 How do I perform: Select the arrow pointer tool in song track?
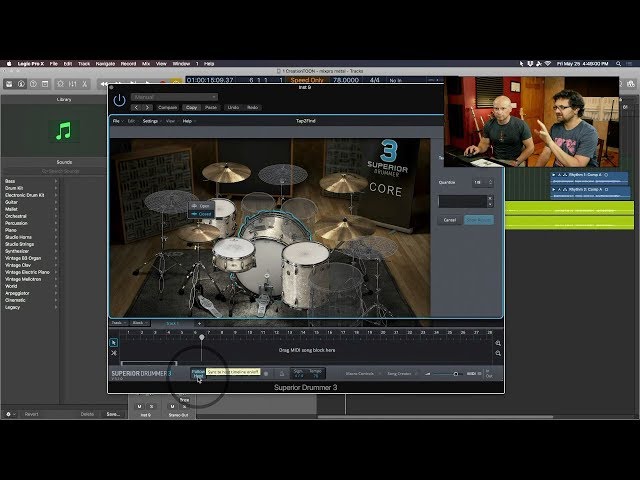pos(114,342)
